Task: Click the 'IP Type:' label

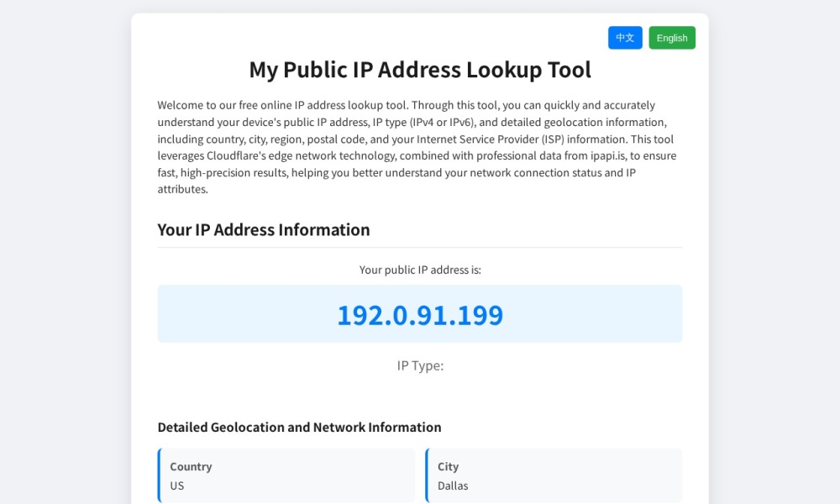Action: (420, 366)
